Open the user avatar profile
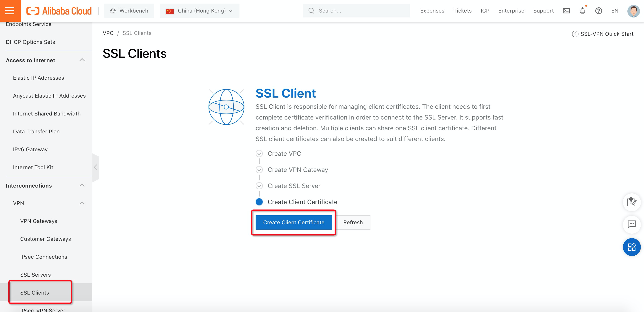Screen dimensions: 644x312 (x=633, y=11)
